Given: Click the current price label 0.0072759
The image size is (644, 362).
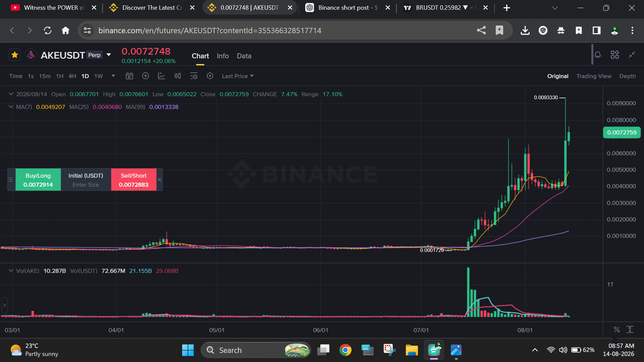Looking at the screenshot, I should point(622,132).
